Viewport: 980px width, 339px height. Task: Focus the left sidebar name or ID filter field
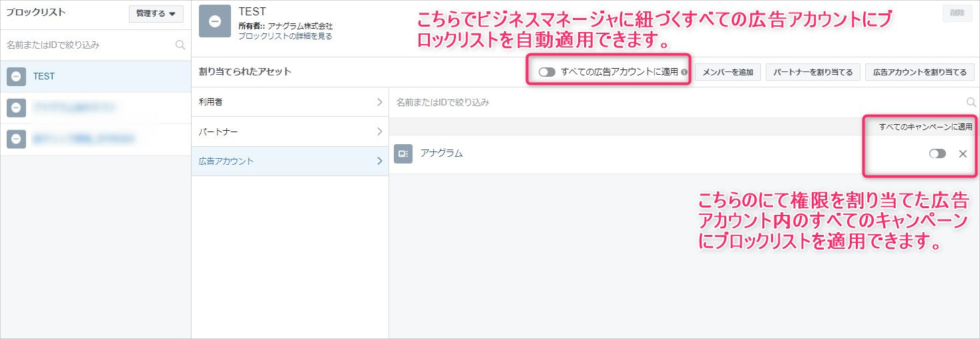click(x=87, y=45)
